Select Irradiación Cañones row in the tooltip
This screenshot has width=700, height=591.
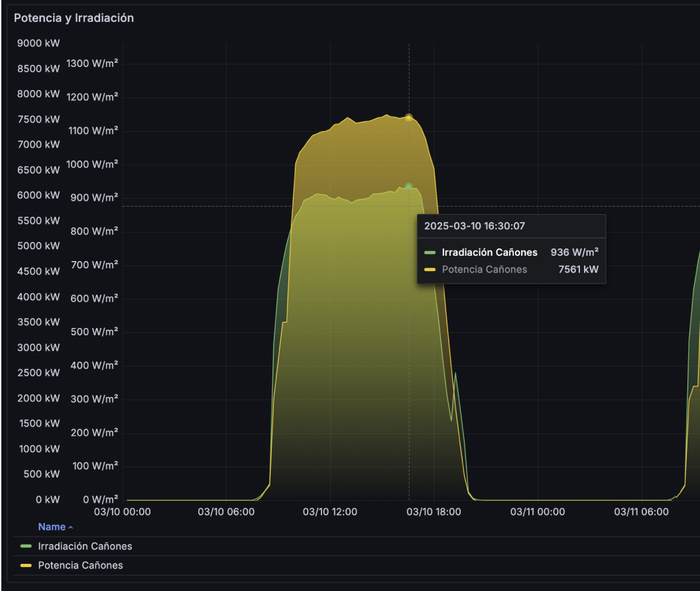click(x=490, y=252)
